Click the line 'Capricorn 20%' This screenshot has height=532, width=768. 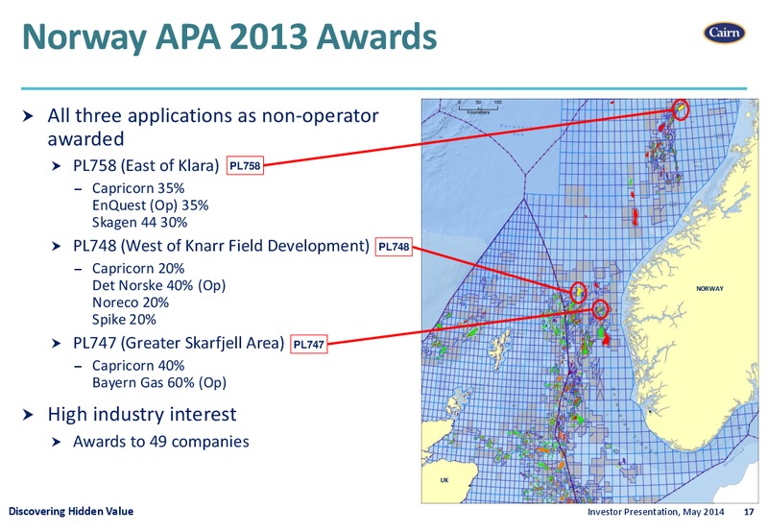[138, 269]
